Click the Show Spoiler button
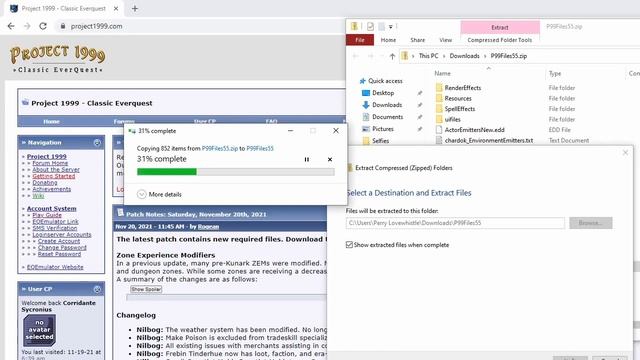Screen dimensions: 640x360 [146, 289]
